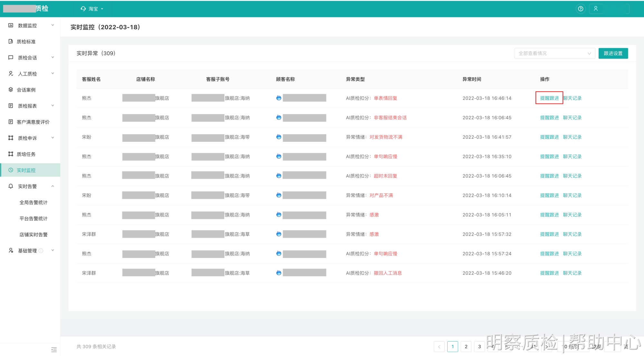Click the 质检标准 document icon

coord(11,41)
